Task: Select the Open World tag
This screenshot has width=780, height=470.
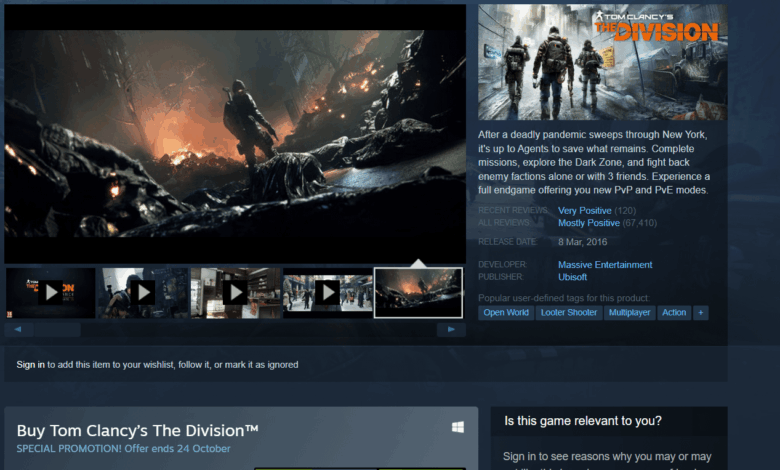Action: click(506, 312)
